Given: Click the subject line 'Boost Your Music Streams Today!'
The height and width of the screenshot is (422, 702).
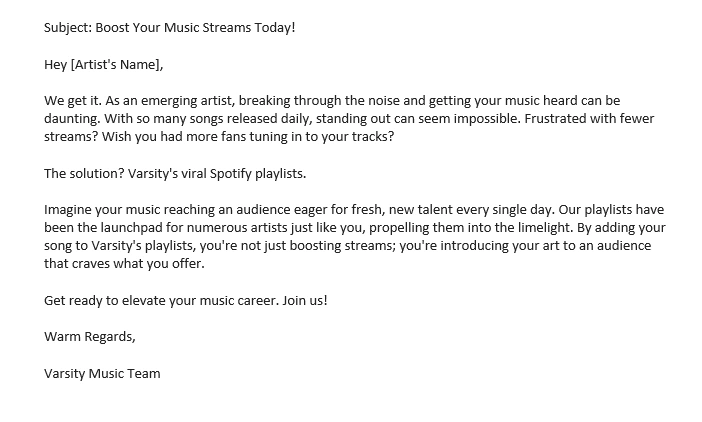Looking at the screenshot, I should tap(195, 28).
